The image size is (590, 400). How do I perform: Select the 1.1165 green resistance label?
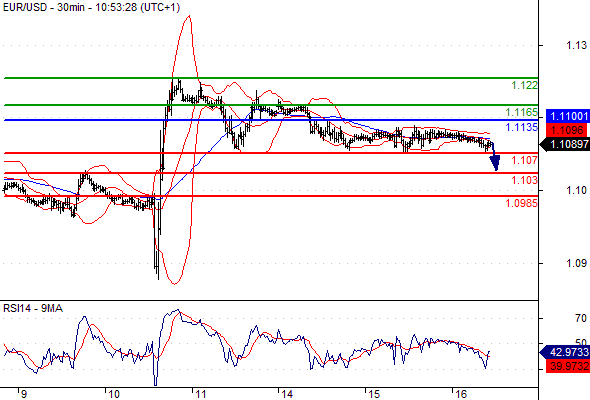[522, 113]
